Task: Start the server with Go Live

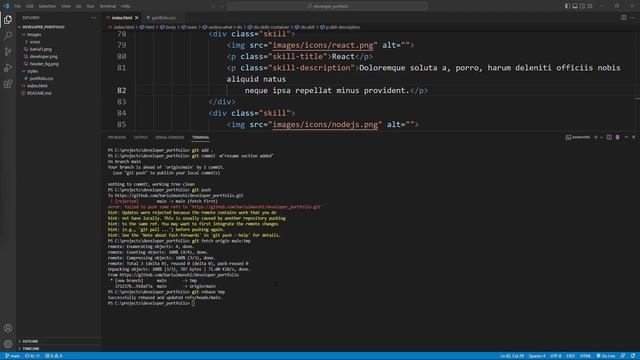Action: click(x=606, y=356)
